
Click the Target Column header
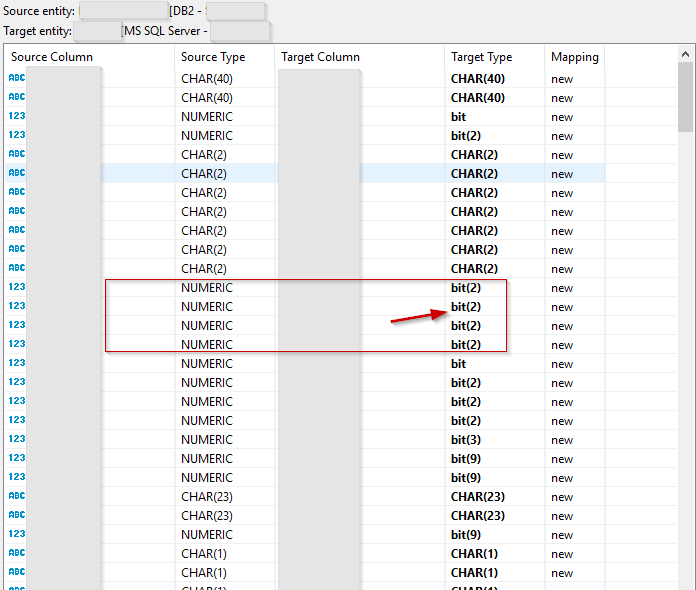320,57
